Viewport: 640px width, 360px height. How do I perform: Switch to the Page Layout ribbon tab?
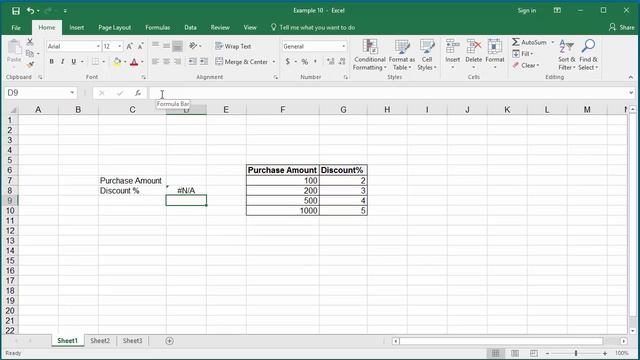point(115,28)
